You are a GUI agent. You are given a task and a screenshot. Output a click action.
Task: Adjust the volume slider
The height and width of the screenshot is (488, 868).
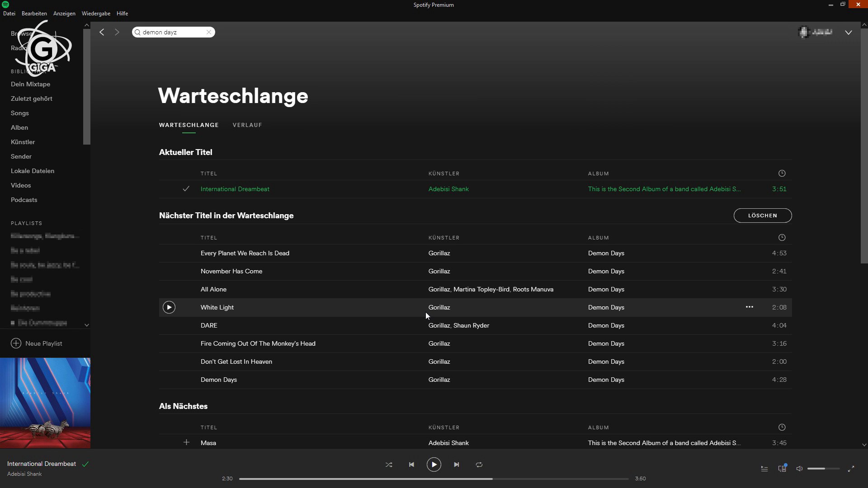click(824, 469)
